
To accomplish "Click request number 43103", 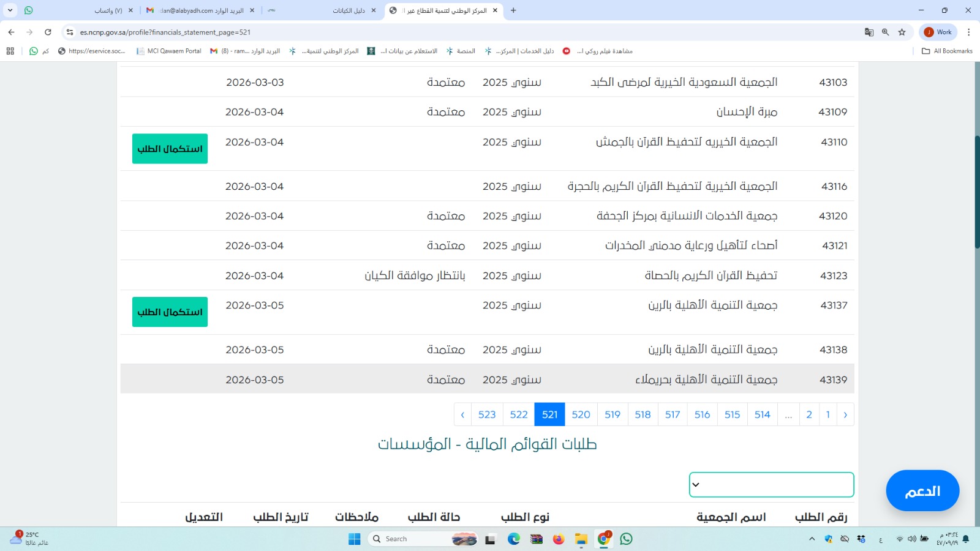I will pyautogui.click(x=833, y=82).
